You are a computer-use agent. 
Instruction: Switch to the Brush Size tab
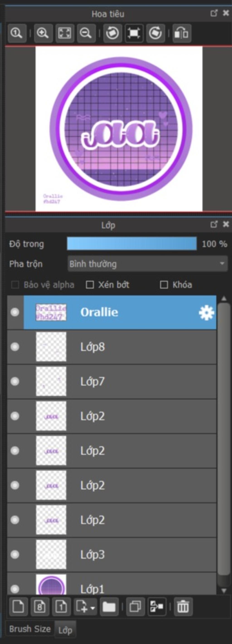[30, 629]
